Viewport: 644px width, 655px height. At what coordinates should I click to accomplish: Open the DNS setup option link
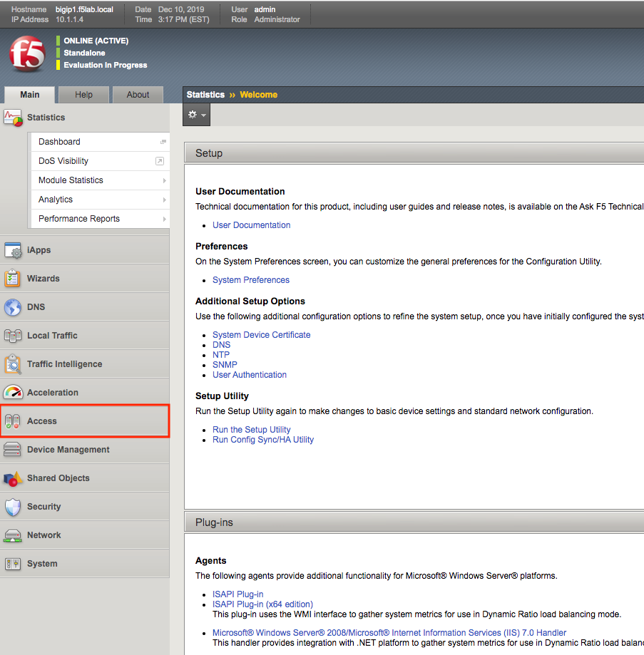(x=221, y=345)
